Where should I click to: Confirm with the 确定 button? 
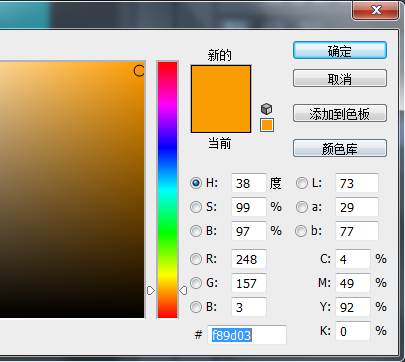coord(340,50)
